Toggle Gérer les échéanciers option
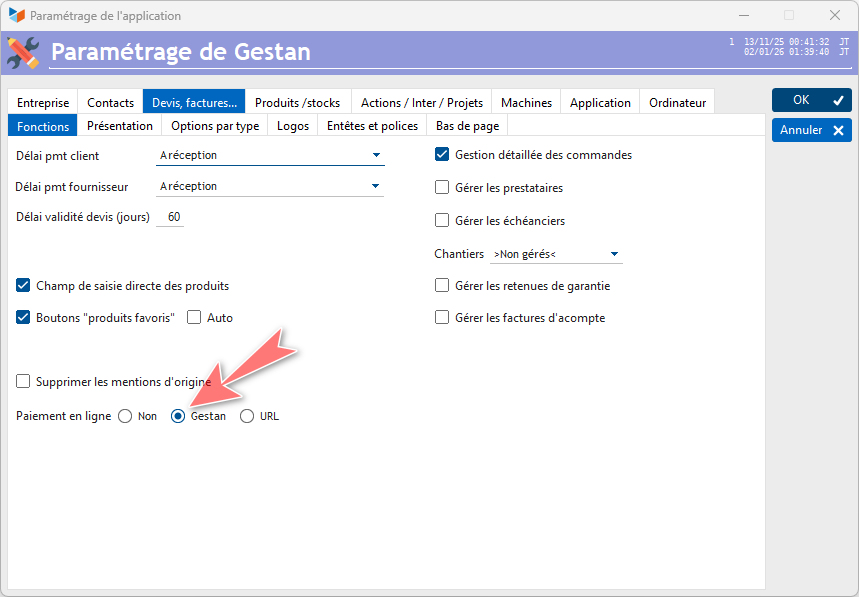 pyautogui.click(x=442, y=221)
